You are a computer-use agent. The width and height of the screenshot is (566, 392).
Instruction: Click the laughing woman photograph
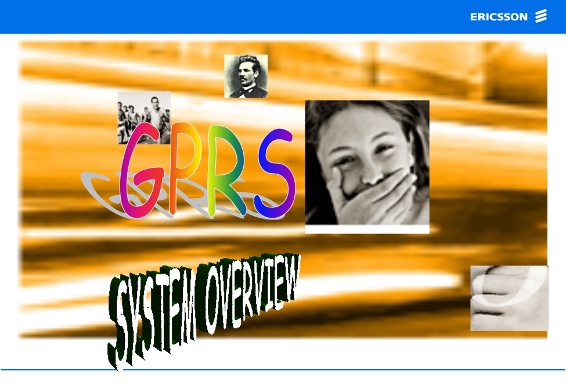(367, 163)
